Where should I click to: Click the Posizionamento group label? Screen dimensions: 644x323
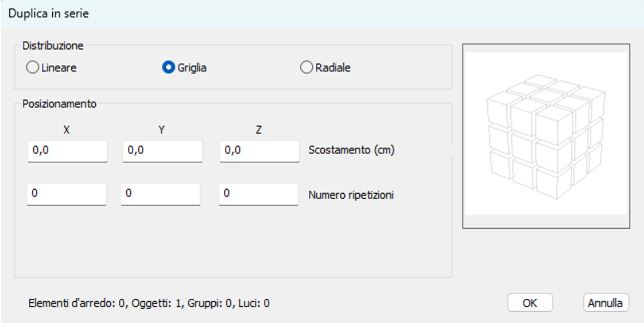[60, 104]
